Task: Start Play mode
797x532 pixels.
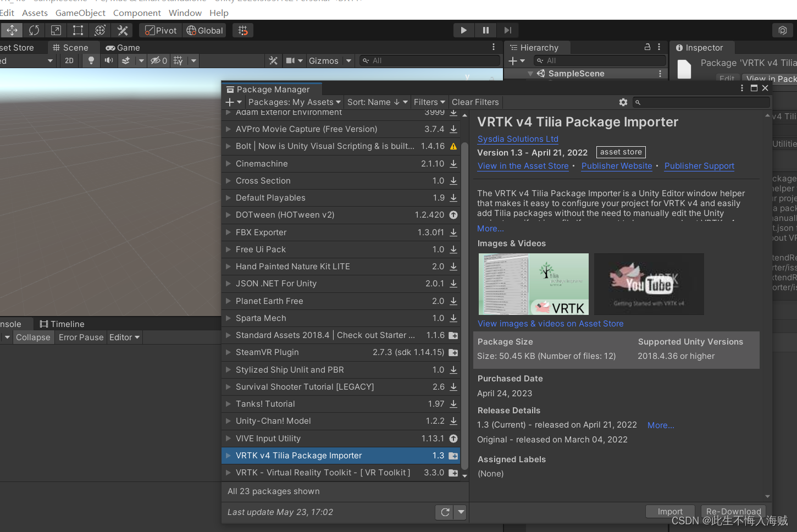Action: point(464,30)
